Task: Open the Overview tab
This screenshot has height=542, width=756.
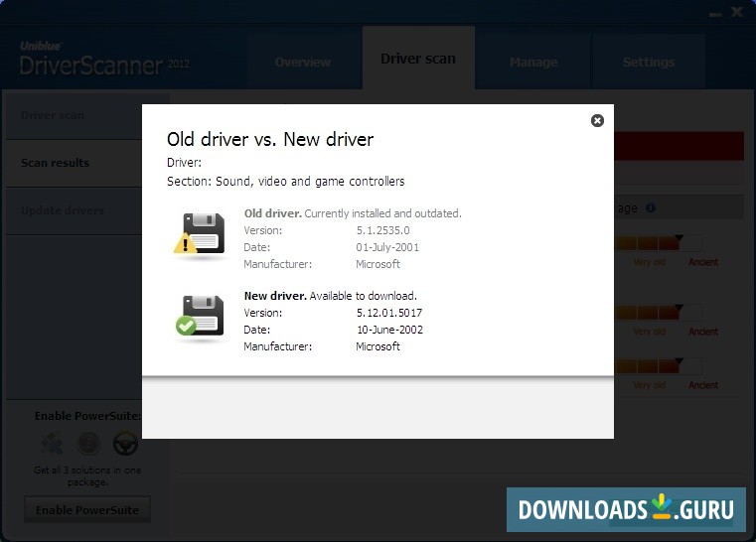Action: click(x=303, y=63)
